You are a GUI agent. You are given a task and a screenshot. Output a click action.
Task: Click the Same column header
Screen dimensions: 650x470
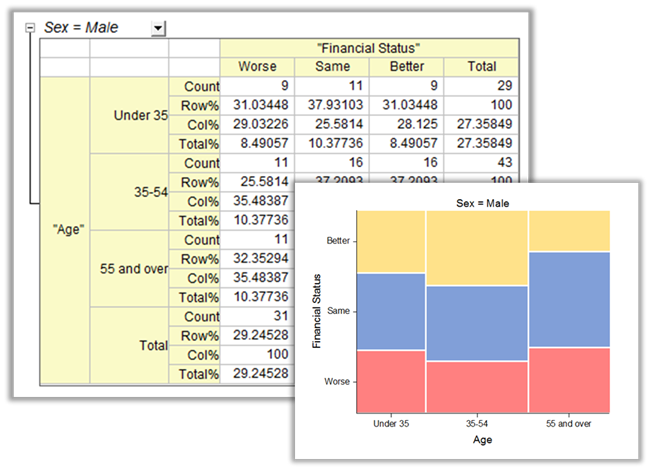point(331,67)
